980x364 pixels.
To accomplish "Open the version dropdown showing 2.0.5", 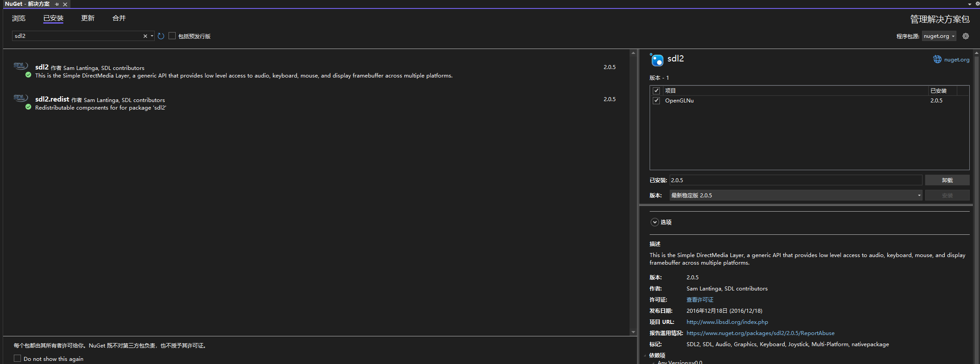I will click(x=796, y=195).
